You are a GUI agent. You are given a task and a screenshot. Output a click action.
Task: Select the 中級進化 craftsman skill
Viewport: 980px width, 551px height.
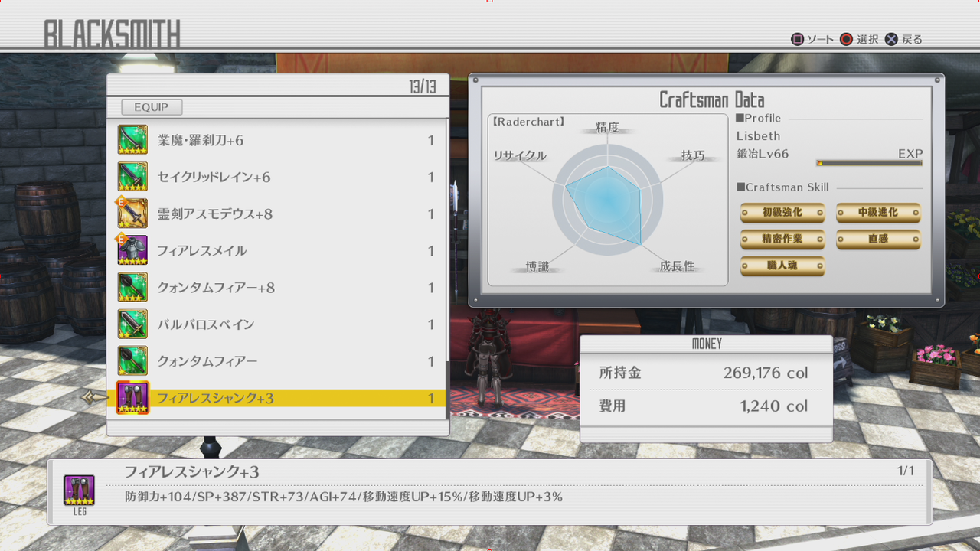click(878, 213)
